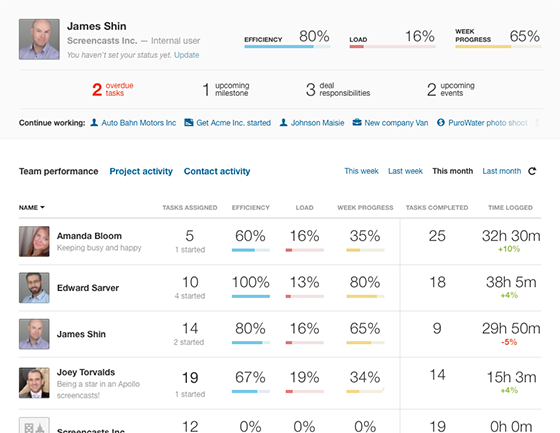Image resolution: width=560 pixels, height=433 pixels.
Task: Click the EFFICIENCY column header
Action: point(251,208)
